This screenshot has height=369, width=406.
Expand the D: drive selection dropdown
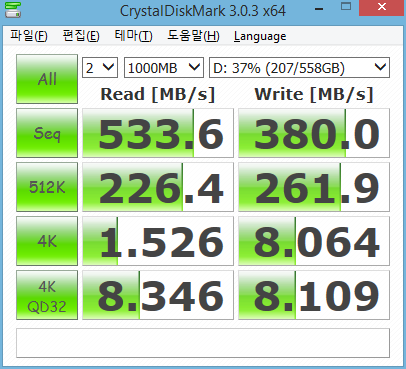299,68
